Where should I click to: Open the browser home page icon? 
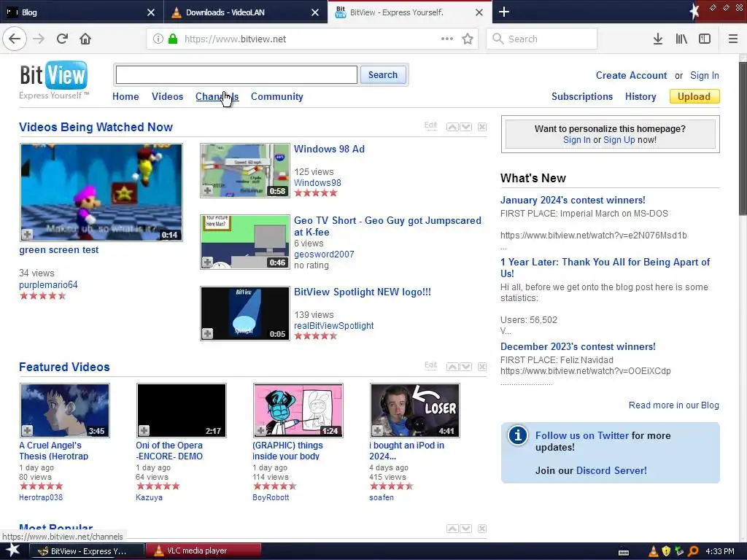(85, 39)
